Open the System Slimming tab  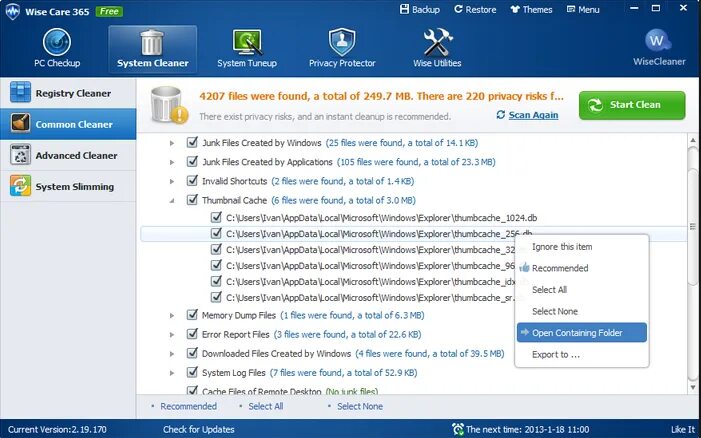coord(68,186)
